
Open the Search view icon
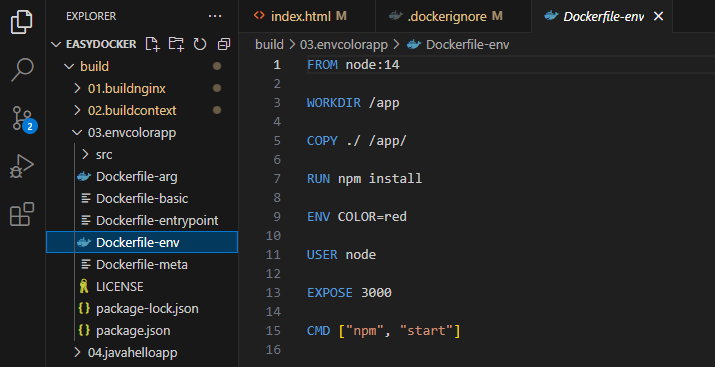point(22,70)
